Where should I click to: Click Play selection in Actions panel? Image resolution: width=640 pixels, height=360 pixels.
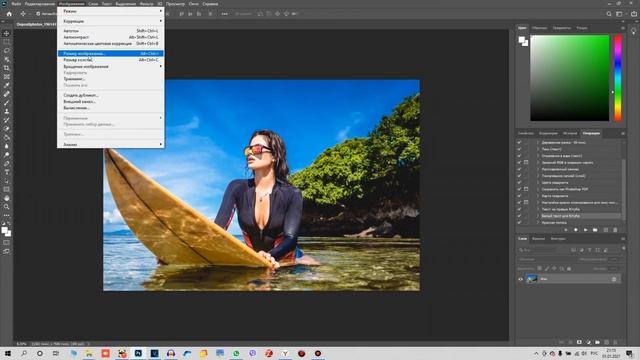click(585, 230)
